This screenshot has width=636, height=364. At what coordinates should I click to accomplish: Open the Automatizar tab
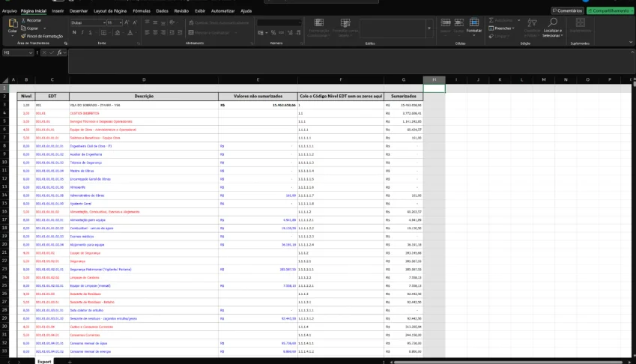(222, 11)
